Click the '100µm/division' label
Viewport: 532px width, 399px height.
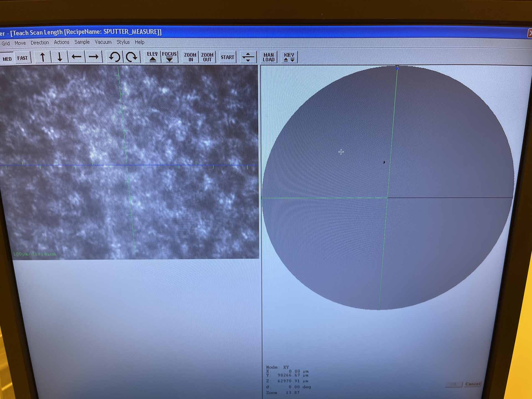tap(35, 254)
